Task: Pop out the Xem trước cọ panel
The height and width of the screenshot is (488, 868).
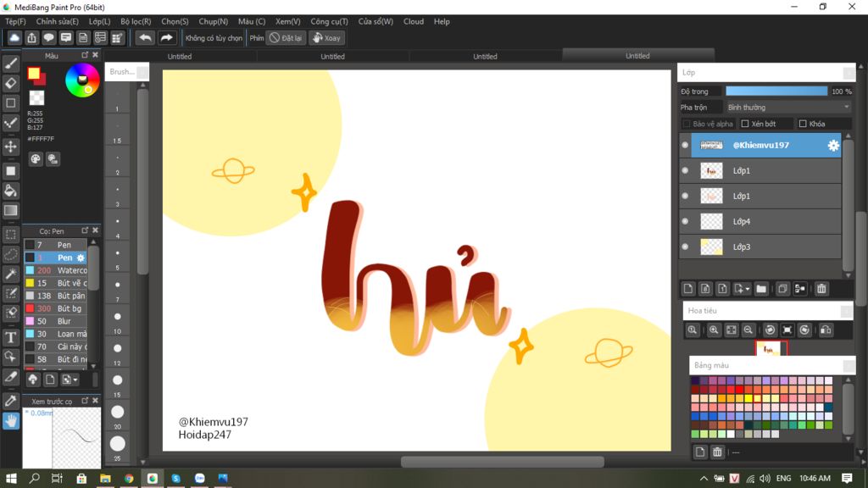Action: click(x=85, y=400)
